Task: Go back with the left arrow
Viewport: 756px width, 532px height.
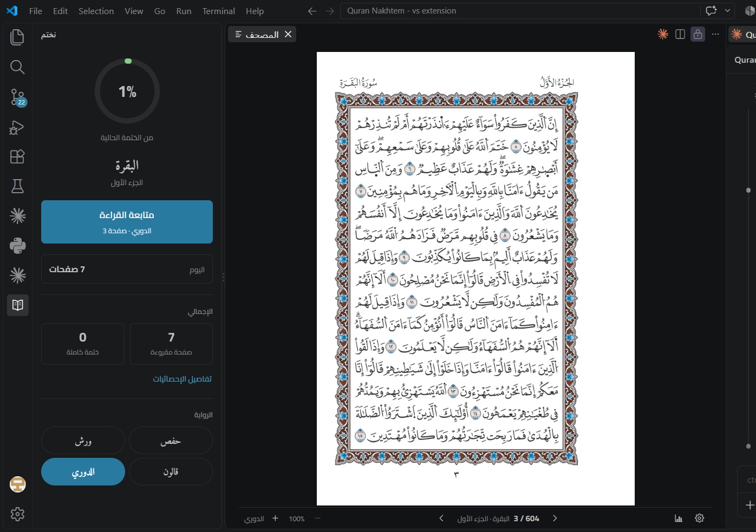Action: click(x=312, y=11)
